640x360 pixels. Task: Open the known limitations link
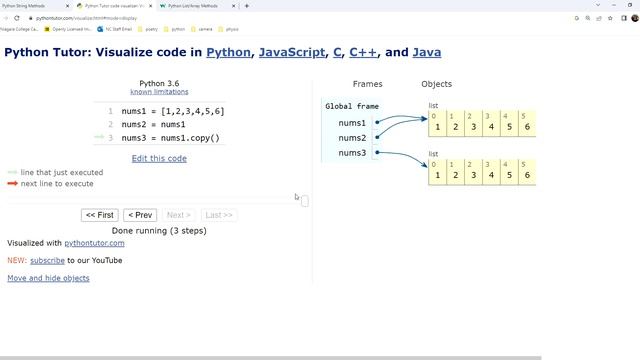pos(159,92)
